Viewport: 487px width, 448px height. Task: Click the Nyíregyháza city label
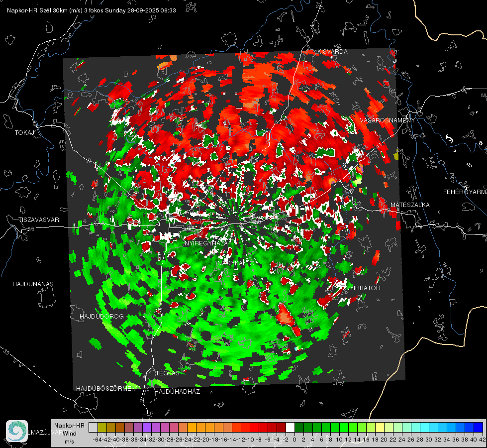207,243
